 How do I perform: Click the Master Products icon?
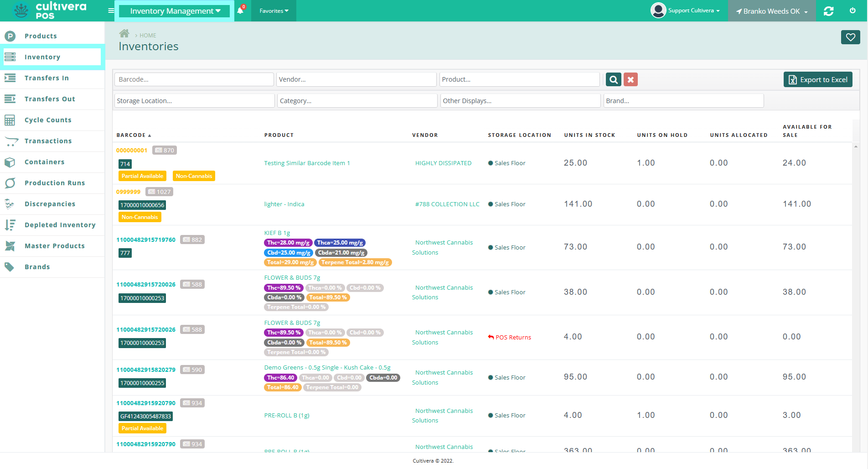(x=10, y=246)
